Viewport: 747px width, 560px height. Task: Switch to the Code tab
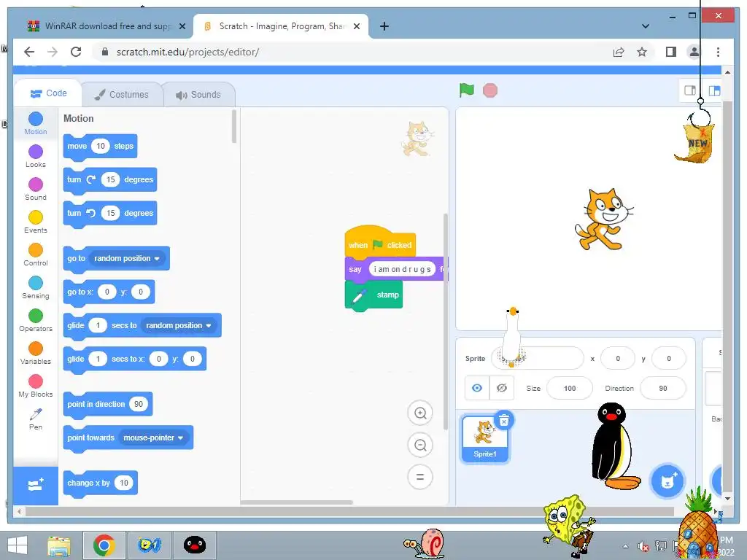49,93
